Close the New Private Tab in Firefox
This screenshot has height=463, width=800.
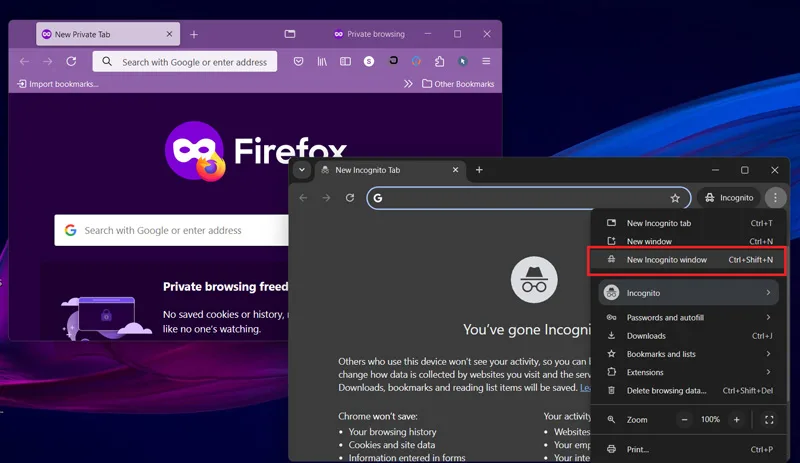(x=169, y=34)
